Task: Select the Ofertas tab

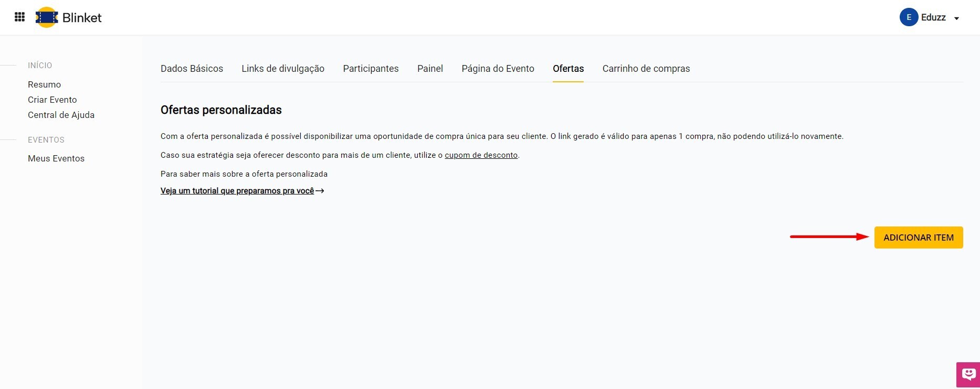Action: pyautogui.click(x=568, y=69)
